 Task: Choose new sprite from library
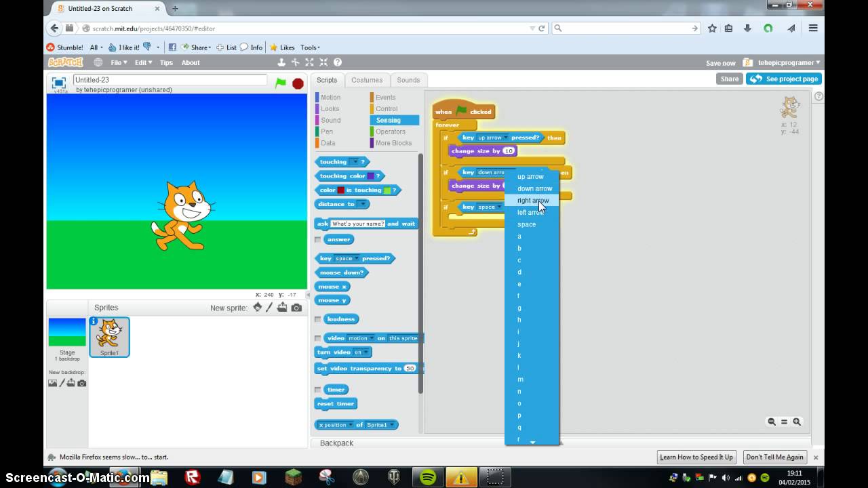coord(257,307)
